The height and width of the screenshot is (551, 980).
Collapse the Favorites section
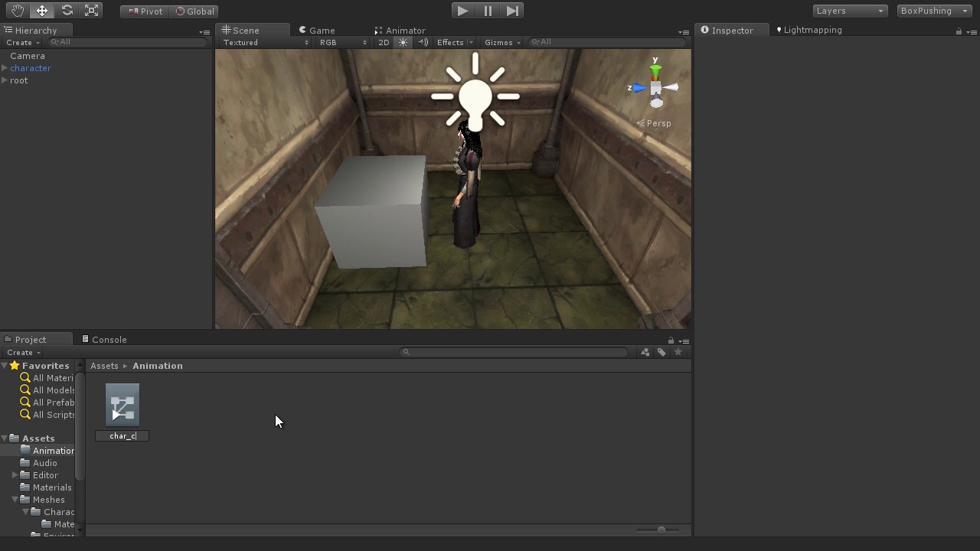tap(5, 366)
